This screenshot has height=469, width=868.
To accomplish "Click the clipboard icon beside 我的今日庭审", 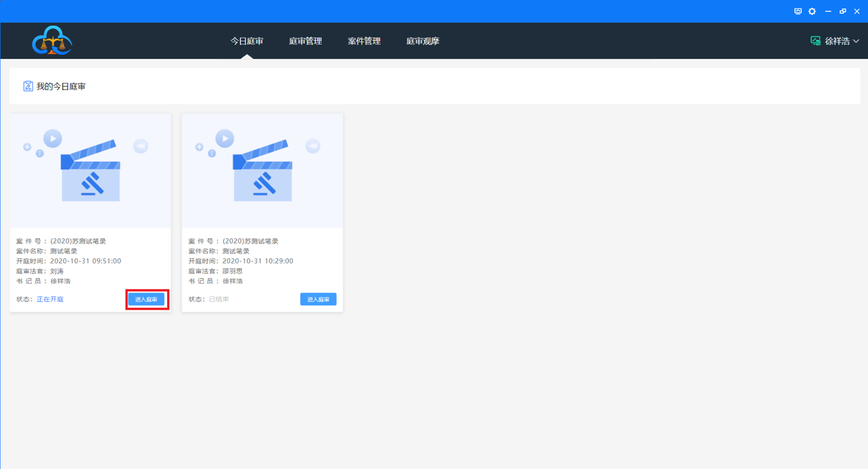I will (28, 86).
